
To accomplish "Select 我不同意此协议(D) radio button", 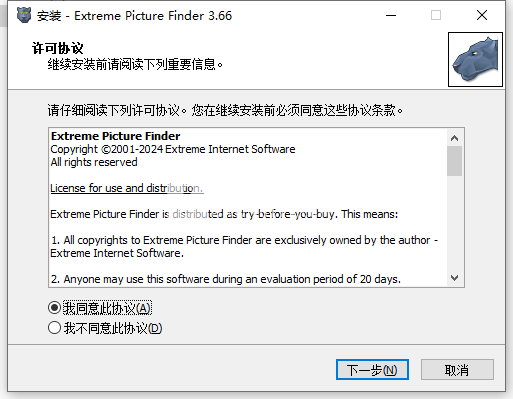I will click(x=54, y=328).
